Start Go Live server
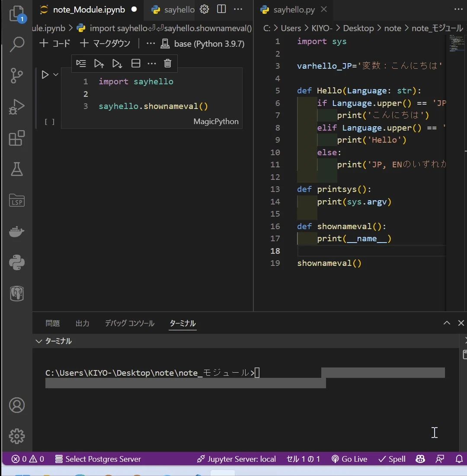Image resolution: width=467 pixels, height=476 pixels. [x=349, y=459]
